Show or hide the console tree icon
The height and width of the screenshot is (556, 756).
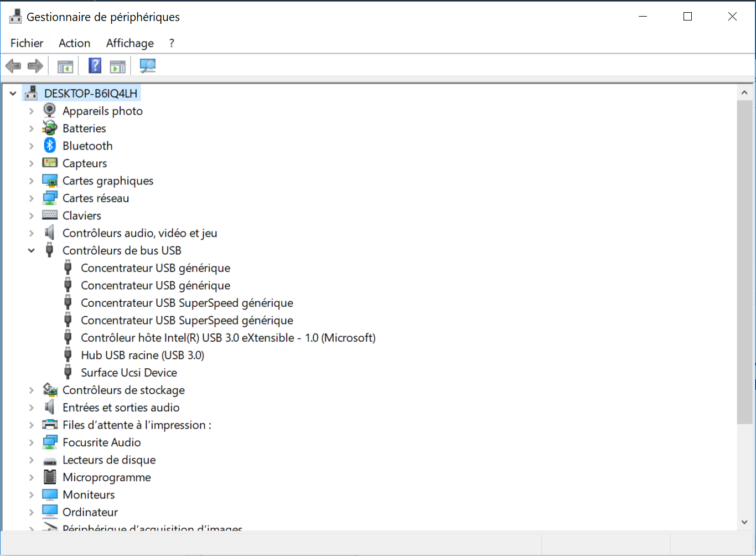pos(65,66)
